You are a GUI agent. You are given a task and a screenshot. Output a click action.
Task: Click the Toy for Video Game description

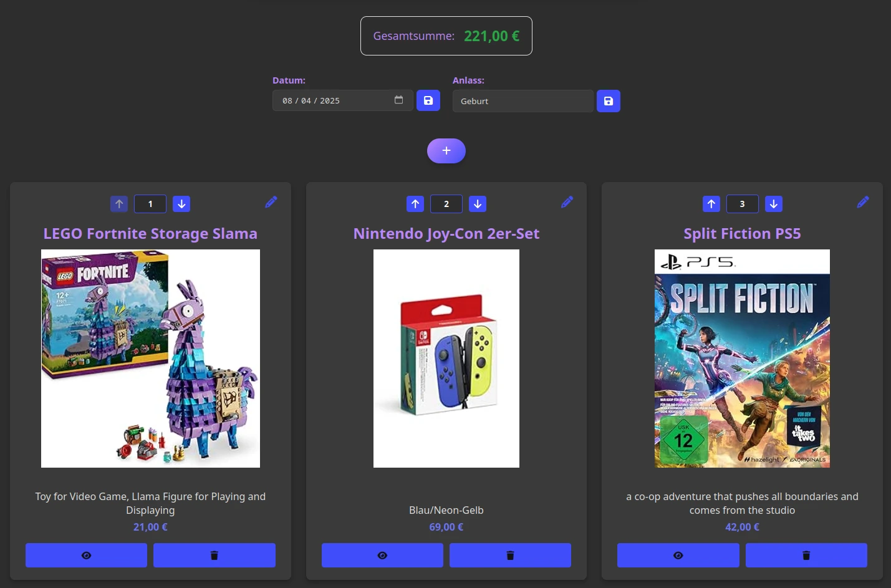coord(150,503)
